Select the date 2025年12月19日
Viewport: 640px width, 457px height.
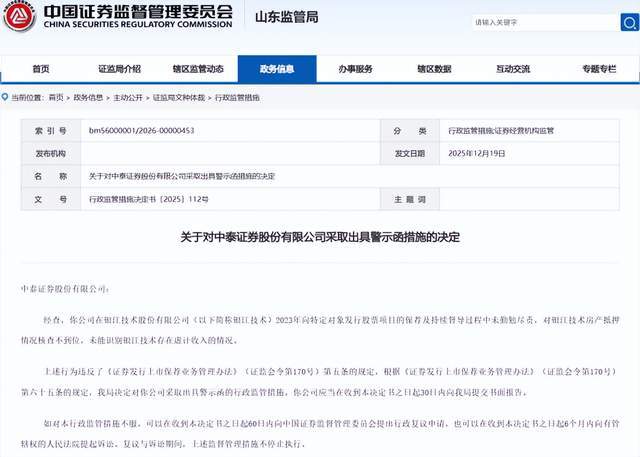[x=477, y=153]
